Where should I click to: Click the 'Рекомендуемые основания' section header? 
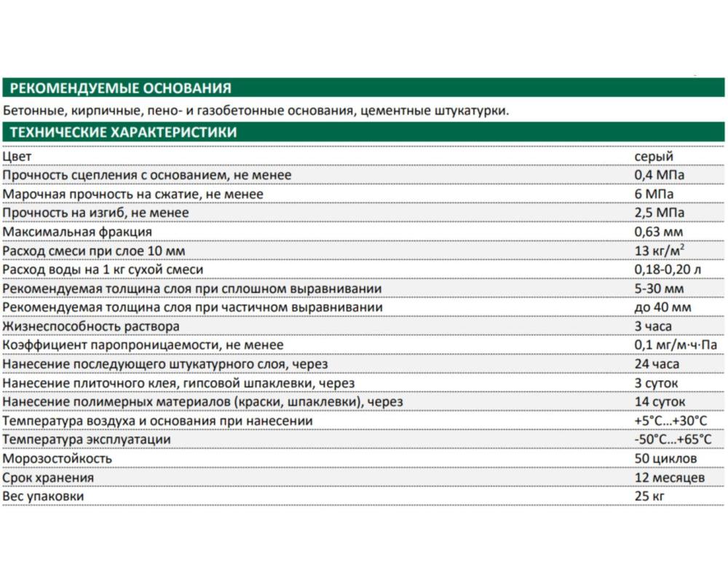click(x=118, y=89)
